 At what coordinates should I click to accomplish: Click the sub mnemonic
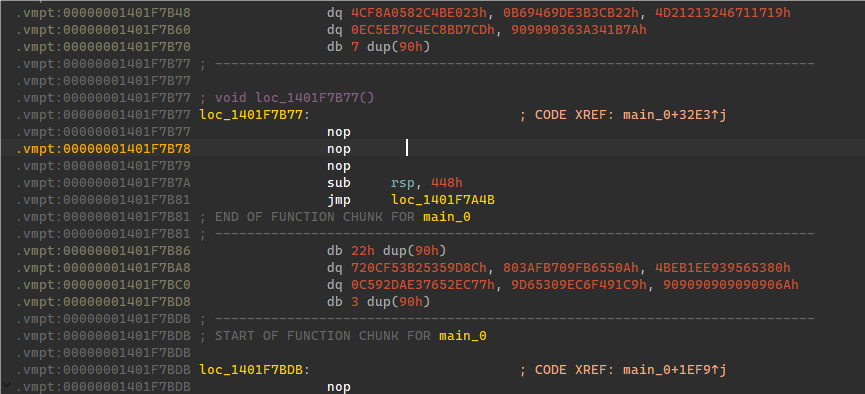pos(339,183)
